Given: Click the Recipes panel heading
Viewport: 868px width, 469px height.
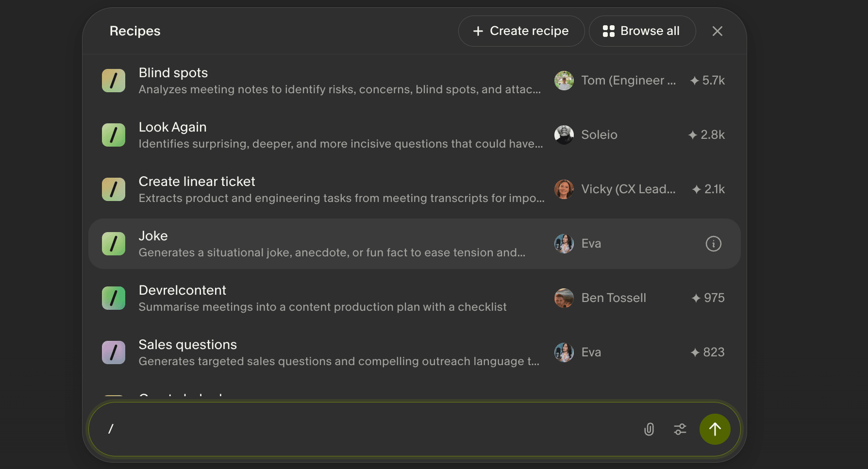Looking at the screenshot, I should [135, 31].
